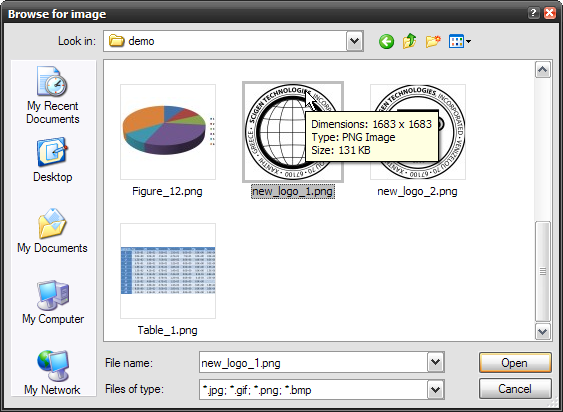Image resolution: width=563 pixels, height=412 pixels.
Task: Close the Browse for image dialog
Action: click(550, 13)
